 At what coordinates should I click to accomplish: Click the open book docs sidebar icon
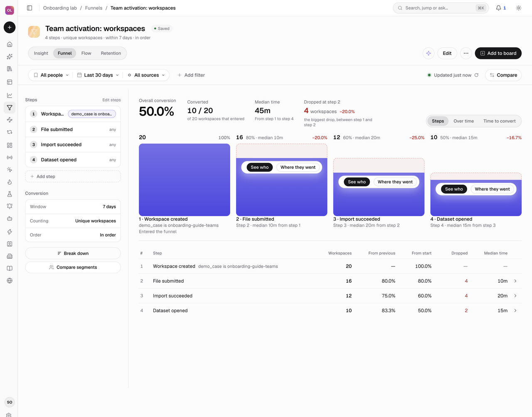(x=10, y=268)
